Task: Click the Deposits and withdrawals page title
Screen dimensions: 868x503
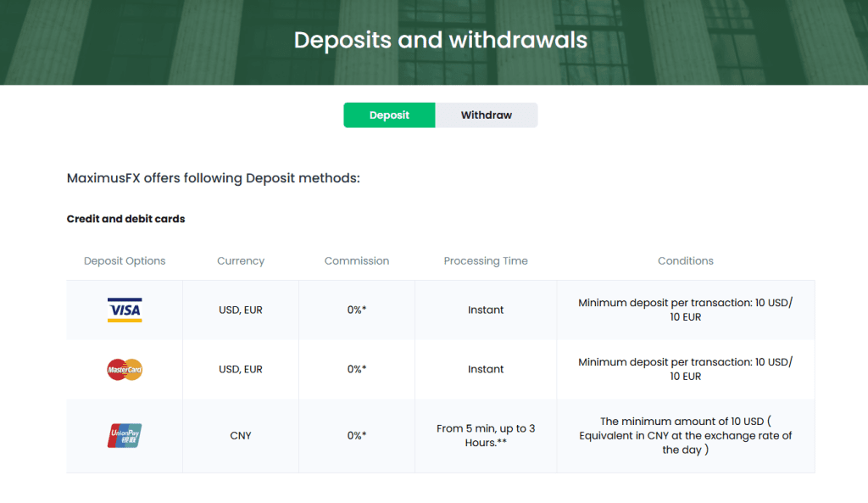Action: (x=440, y=40)
